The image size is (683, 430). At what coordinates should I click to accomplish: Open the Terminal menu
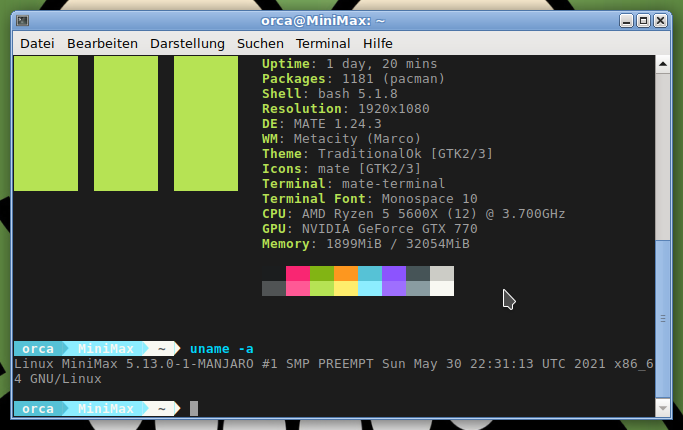(x=323, y=44)
